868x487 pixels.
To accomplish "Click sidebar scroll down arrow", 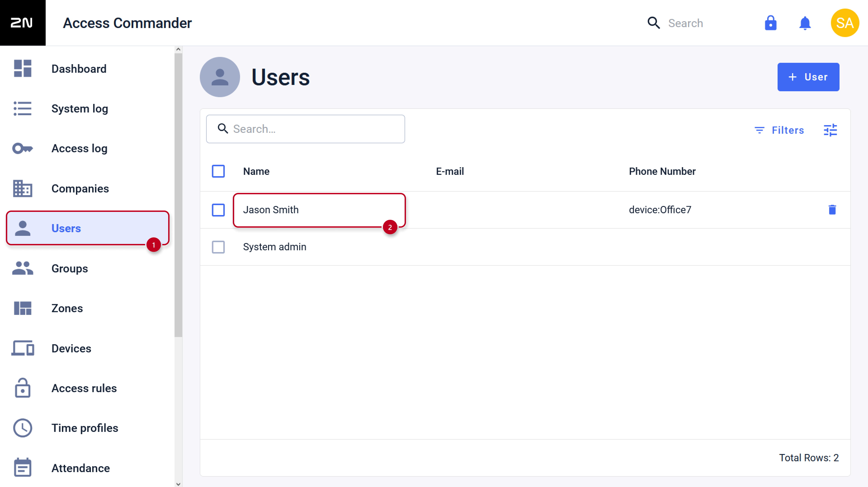I will [x=178, y=484].
